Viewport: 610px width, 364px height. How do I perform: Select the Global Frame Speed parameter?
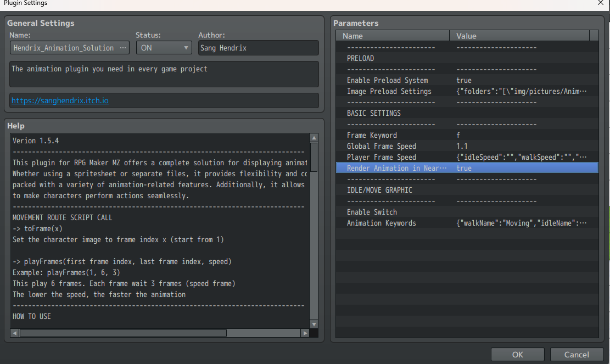point(381,146)
